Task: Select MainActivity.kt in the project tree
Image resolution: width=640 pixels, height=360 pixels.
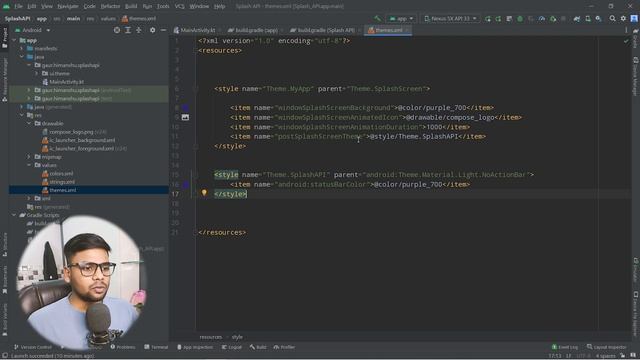Action: point(66,82)
